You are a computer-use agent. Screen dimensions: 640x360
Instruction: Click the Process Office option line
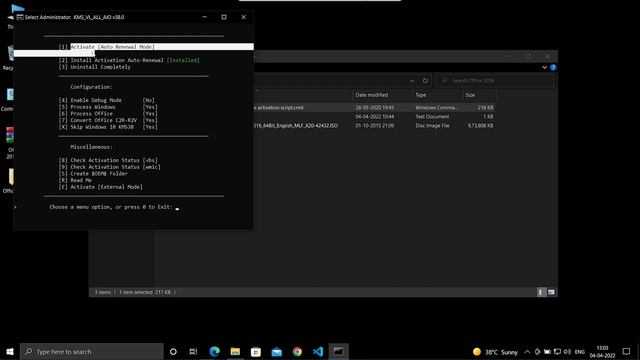click(108, 113)
